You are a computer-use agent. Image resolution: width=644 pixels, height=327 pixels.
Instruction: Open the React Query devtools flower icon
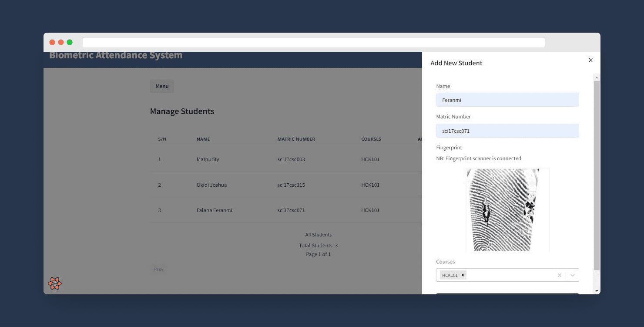click(55, 283)
